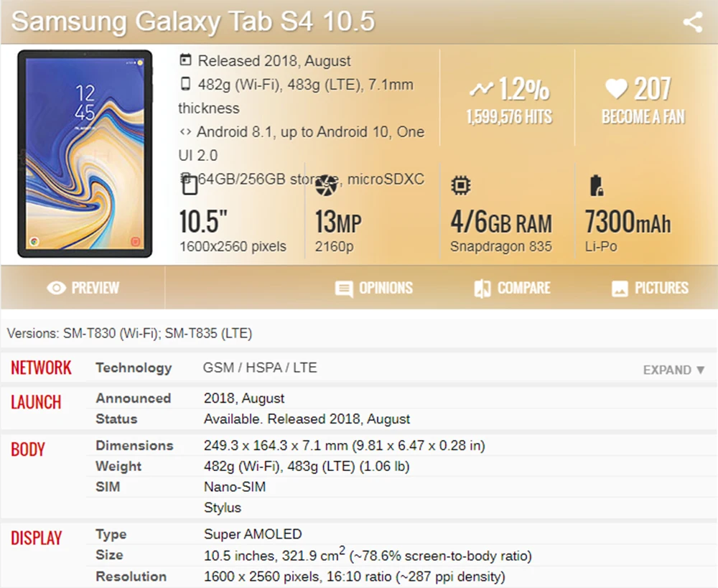Click the 1,599,576 hits counter
The image size is (718, 588).
509,117
